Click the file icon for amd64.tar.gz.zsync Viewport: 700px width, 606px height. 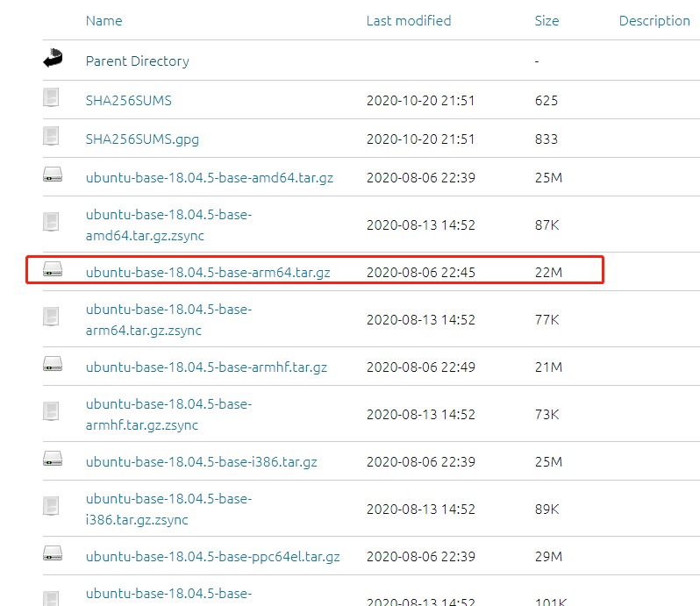click(51, 222)
